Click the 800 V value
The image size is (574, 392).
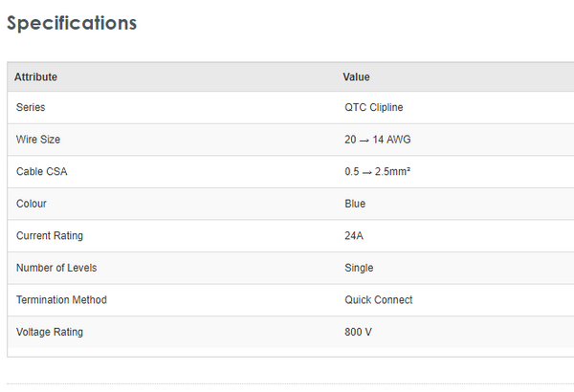[x=360, y=332]
